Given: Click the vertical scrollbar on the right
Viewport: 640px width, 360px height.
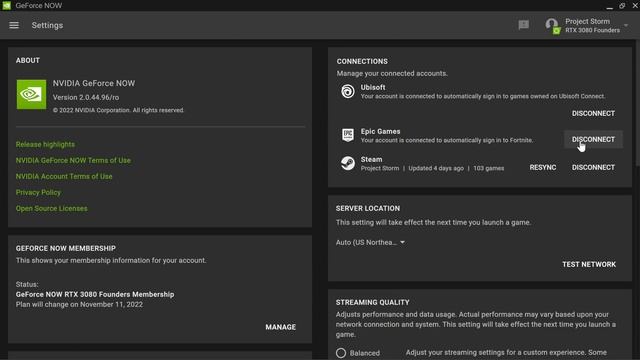Looking at the screenshot, I should pos(638,102).
